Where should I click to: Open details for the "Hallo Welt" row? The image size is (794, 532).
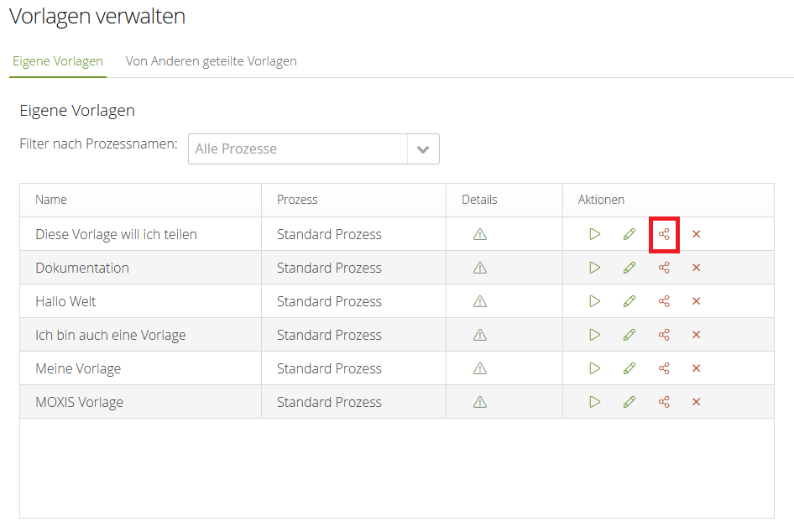point(479,301)
